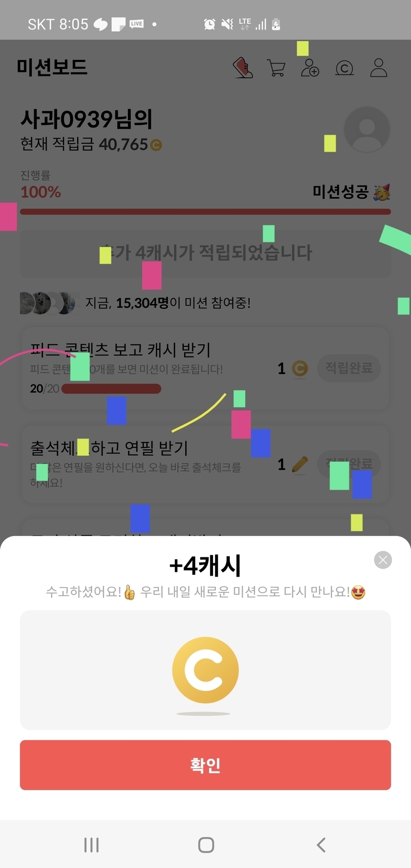The height and width of the screenshot is (868, 411).
Task: Tap the red sneaker icon
Action: pos(243,68)
